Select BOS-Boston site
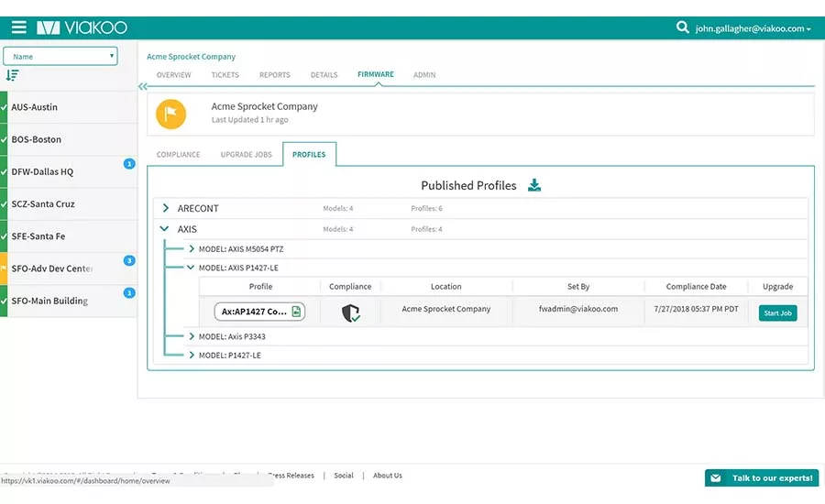Viewport: 825px width, 504px height. click(x=69, y=139)
